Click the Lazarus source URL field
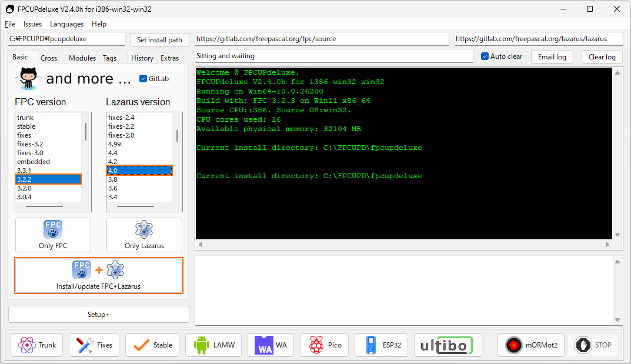The width and height of the screenshot is (631, 364). [539, 39]
